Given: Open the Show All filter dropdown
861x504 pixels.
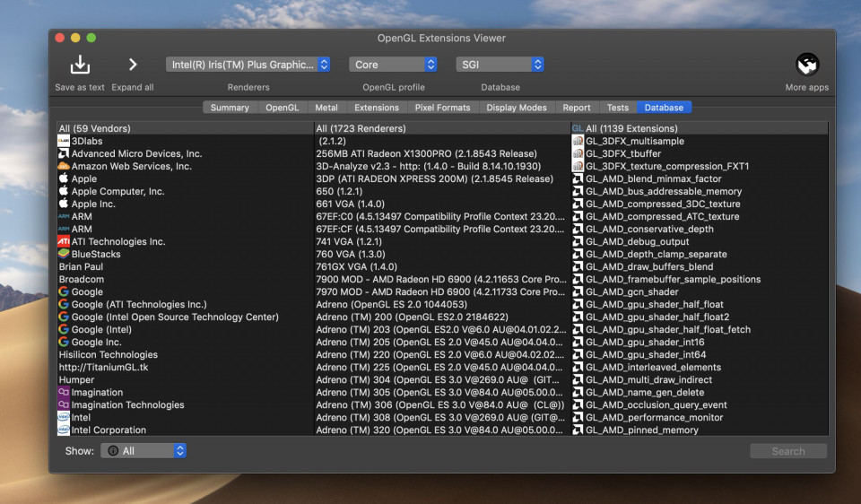Looking at the screenshot, I should point(143,451).
